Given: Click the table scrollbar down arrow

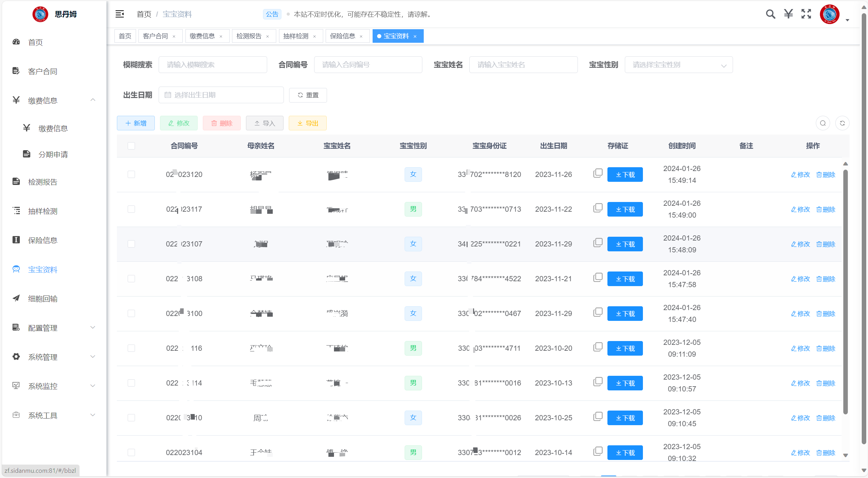Looking at the screenshot, I should click(845, 455).
